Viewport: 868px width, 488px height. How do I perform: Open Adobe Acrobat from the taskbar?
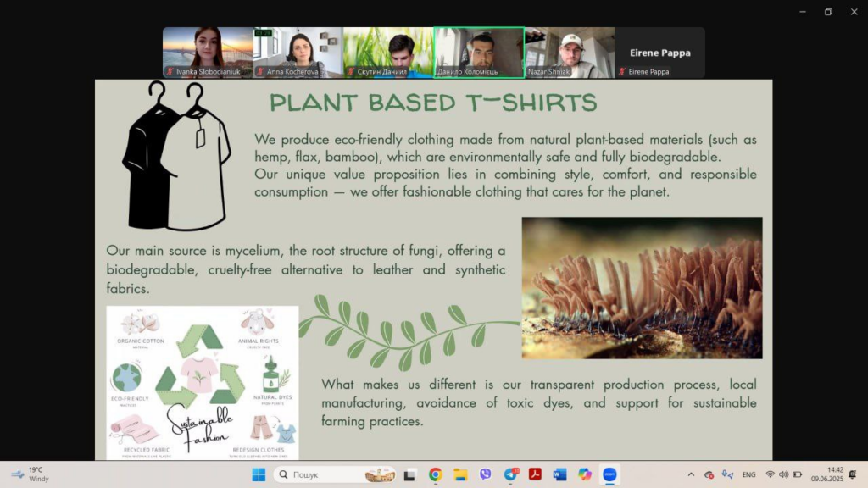(535, 474)
